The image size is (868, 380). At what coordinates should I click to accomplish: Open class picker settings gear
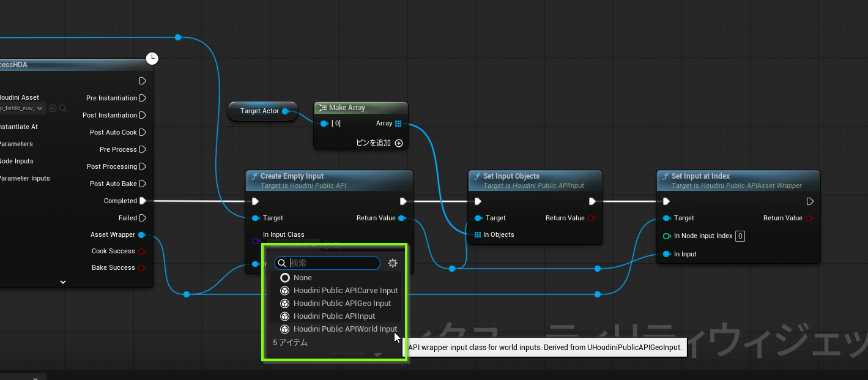[x=393, y=263]
